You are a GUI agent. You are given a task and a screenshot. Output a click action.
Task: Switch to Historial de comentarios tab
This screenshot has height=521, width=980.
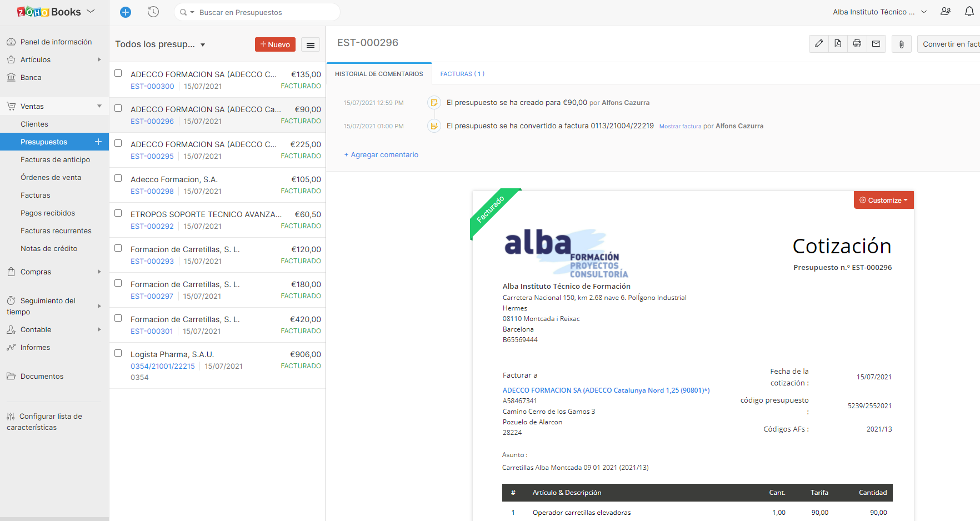pos(379,74)
